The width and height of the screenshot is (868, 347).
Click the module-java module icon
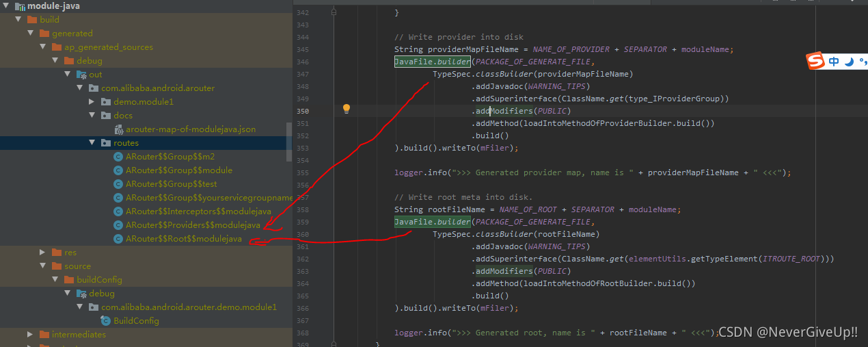coord(18,6)
